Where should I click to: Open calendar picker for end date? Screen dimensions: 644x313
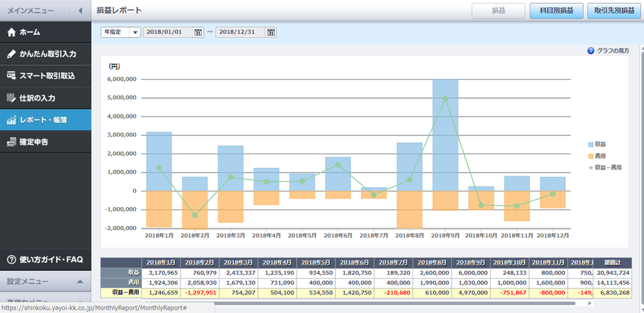click(271, 32)
